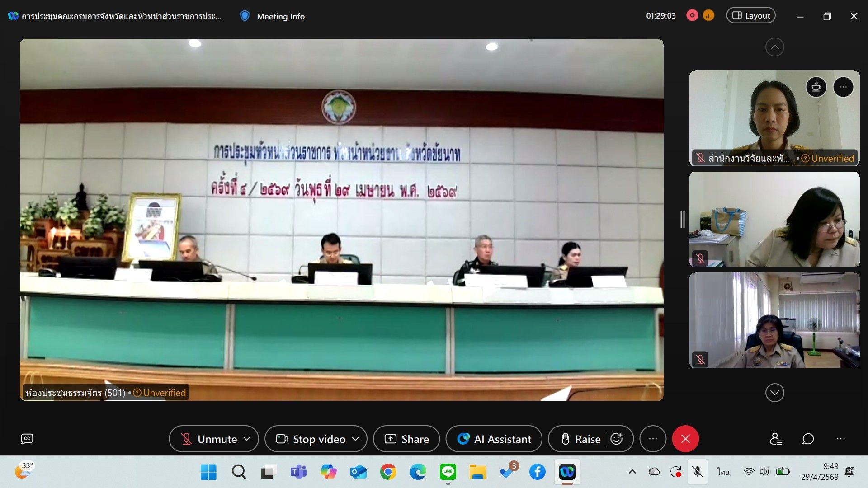
Task: Open the reactions smiley icon
Action: [617, 439]
